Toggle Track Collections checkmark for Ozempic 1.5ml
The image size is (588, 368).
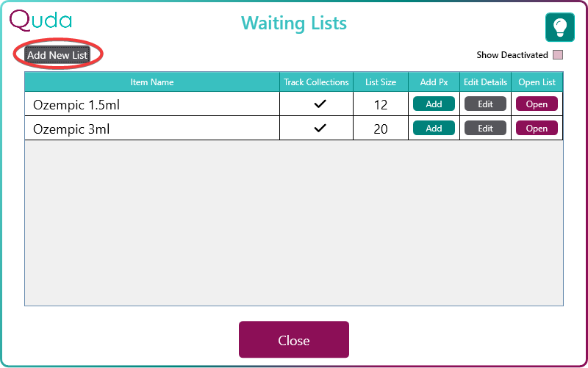click(x=320, y=104)
